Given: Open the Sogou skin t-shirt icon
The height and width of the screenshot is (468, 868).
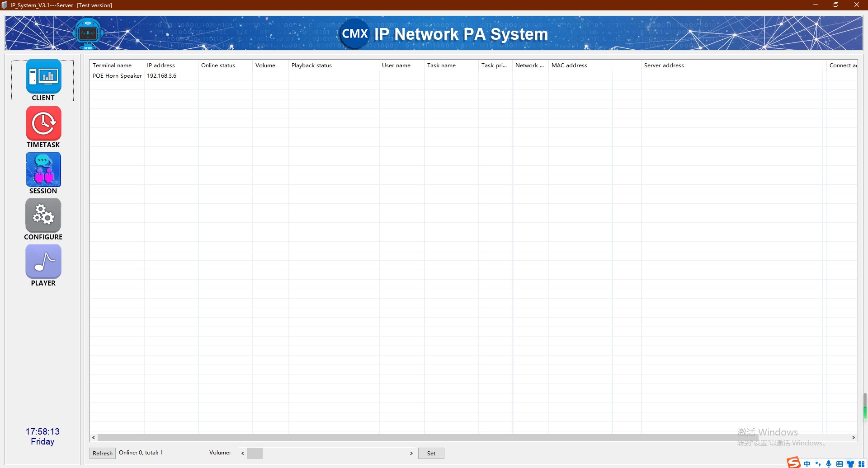Looking at the screenshot, I should (x=851, y=464).
